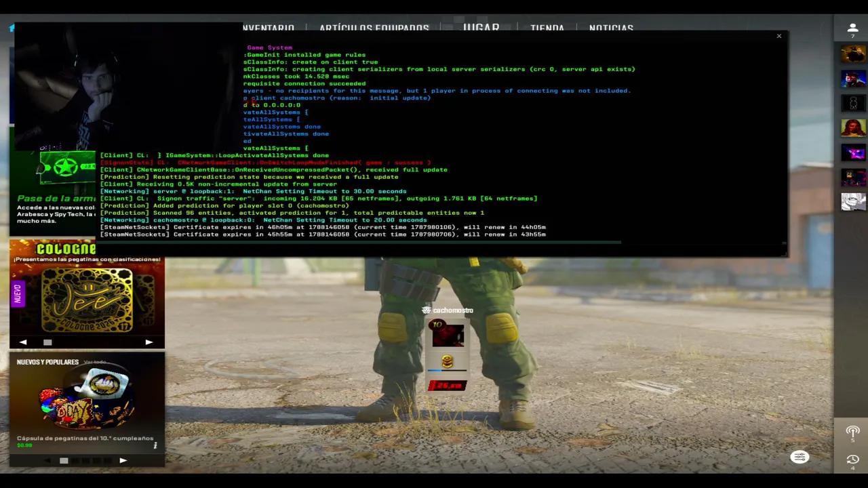Click the player name 'cachomostro' above character
Screen dimensions: 868x488
coord(453,310)
